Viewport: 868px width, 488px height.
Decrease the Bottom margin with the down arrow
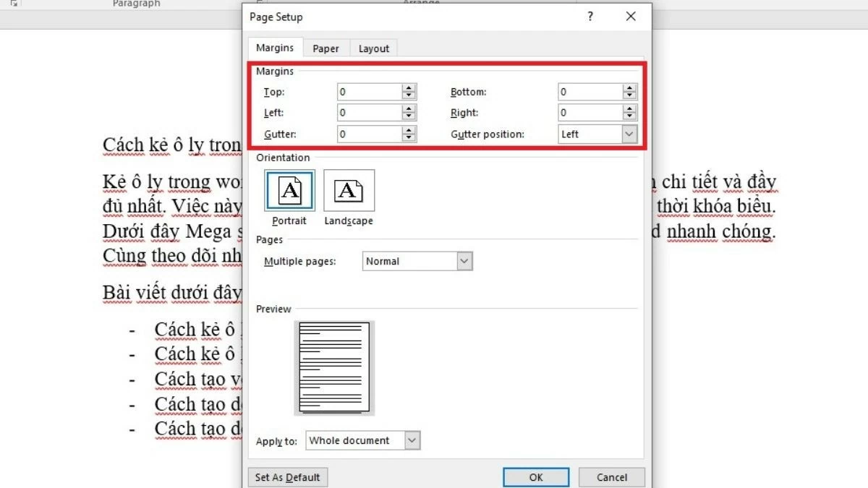(629, 95)
